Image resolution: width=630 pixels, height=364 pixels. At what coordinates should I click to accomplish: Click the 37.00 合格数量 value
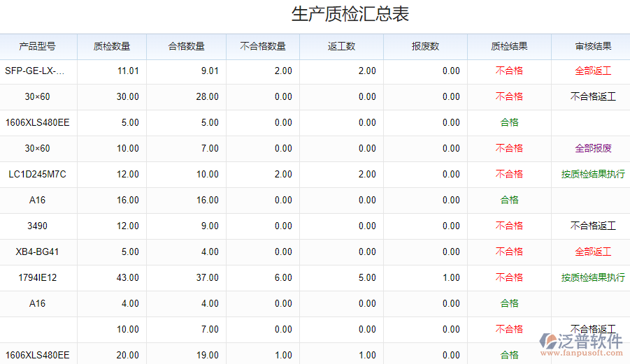pos(208,277)
